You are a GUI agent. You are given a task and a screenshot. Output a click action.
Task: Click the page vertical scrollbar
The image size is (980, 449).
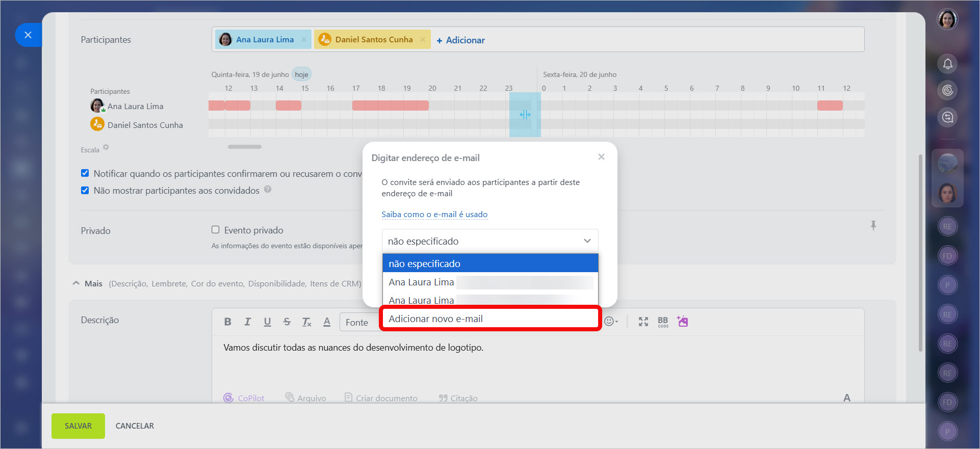click(920, 252)
